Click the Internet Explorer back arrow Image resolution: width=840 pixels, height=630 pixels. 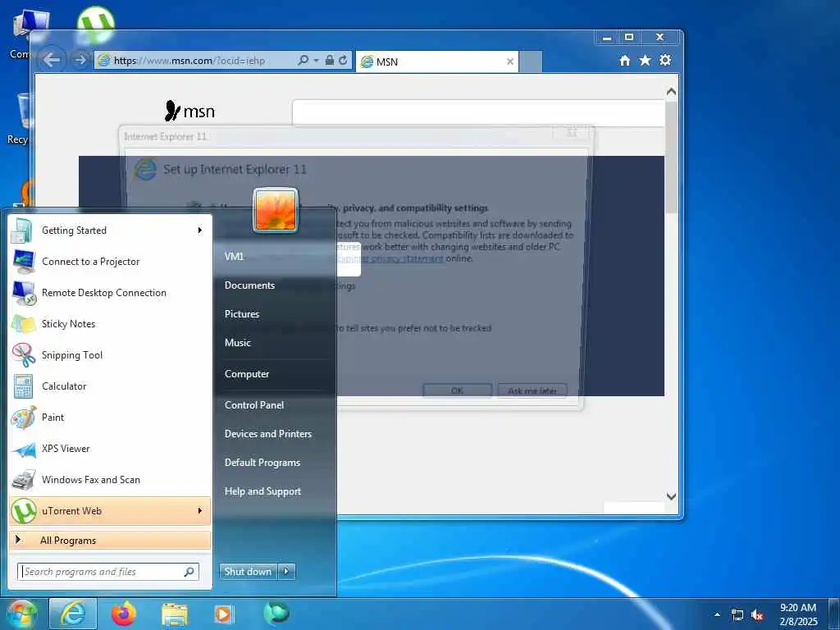pyautogui.click(x=51, y=59)
